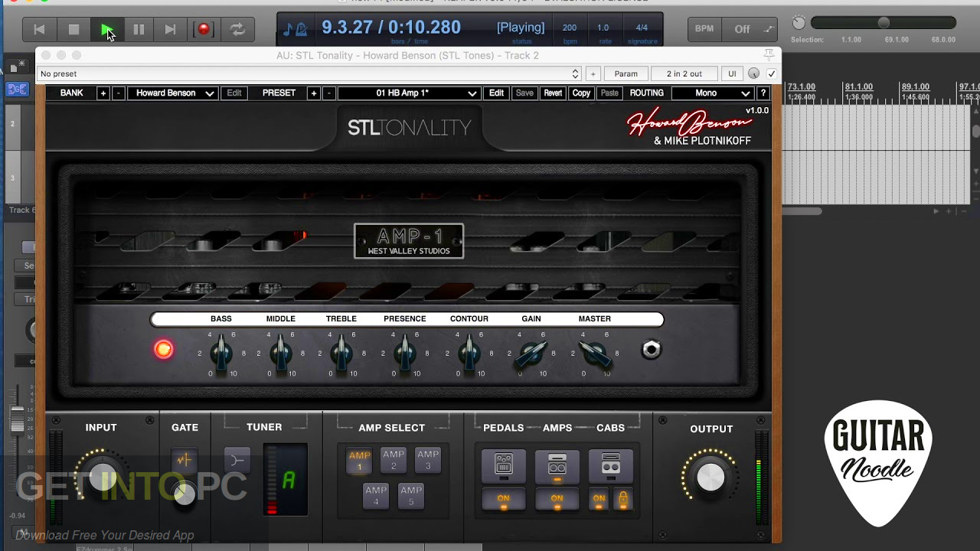The width and height of the screenshot is (980, 551).
Task: Toggle the metronome icon
Action: tap(302, 30)
